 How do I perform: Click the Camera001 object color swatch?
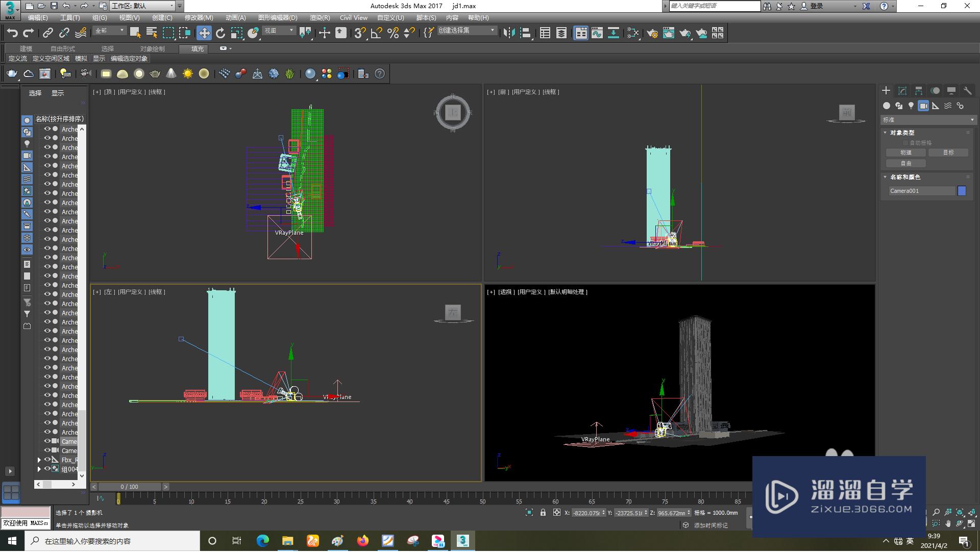click(962, 191)
